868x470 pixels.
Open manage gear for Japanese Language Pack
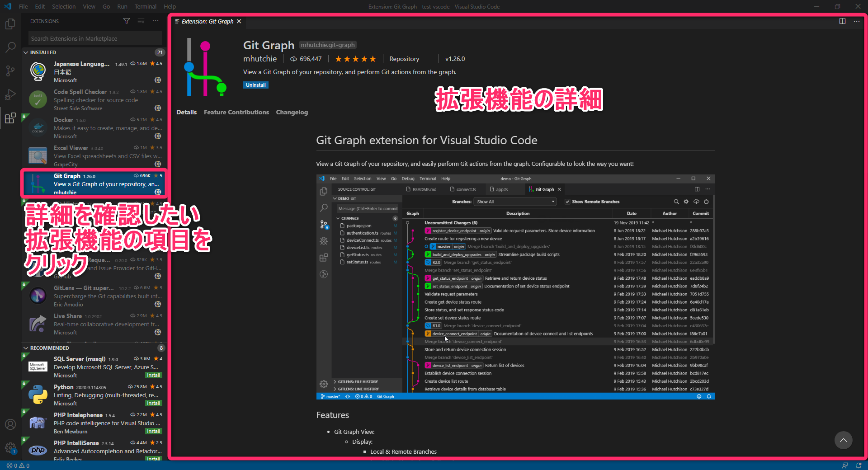(x=158, y=80)
